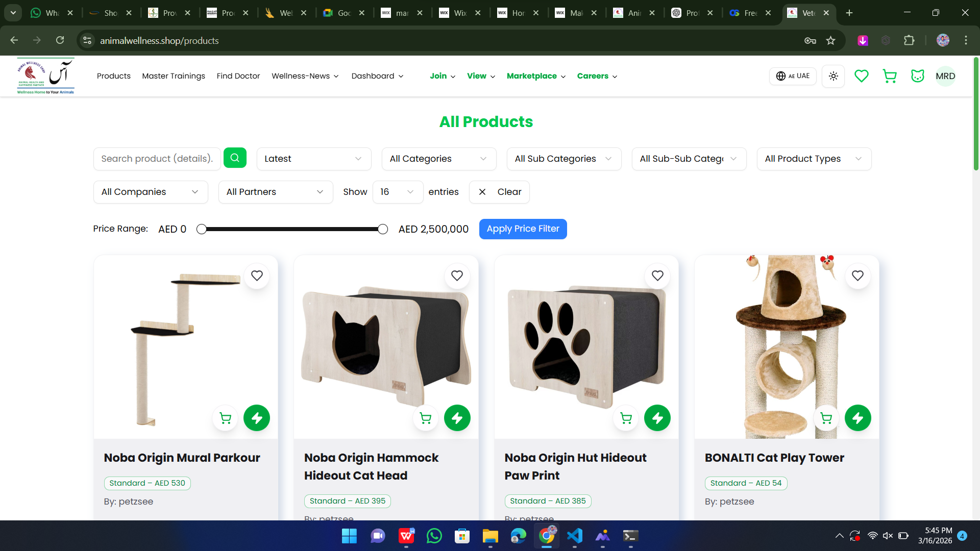Favorite the Noba Origin Mural Parkour product
The height and width of the screenshot is (551, 980).
257,275
